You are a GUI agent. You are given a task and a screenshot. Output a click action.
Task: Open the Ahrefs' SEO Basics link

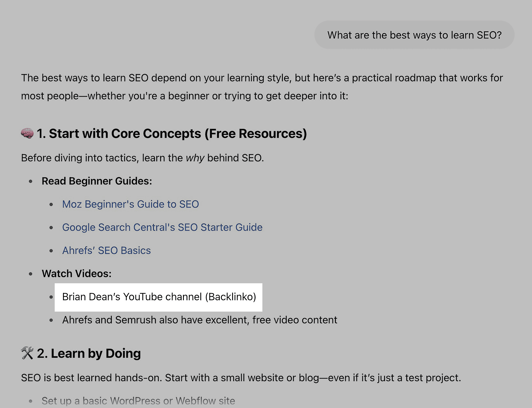click(106, 250)
